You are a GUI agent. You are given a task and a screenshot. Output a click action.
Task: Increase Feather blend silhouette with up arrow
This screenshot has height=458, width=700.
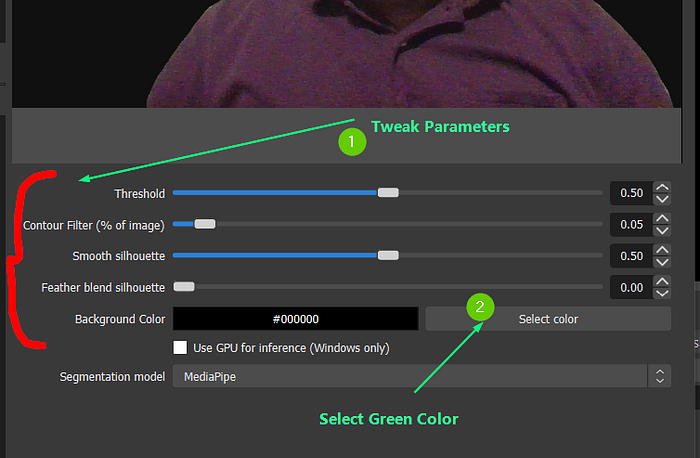[662, 282]
